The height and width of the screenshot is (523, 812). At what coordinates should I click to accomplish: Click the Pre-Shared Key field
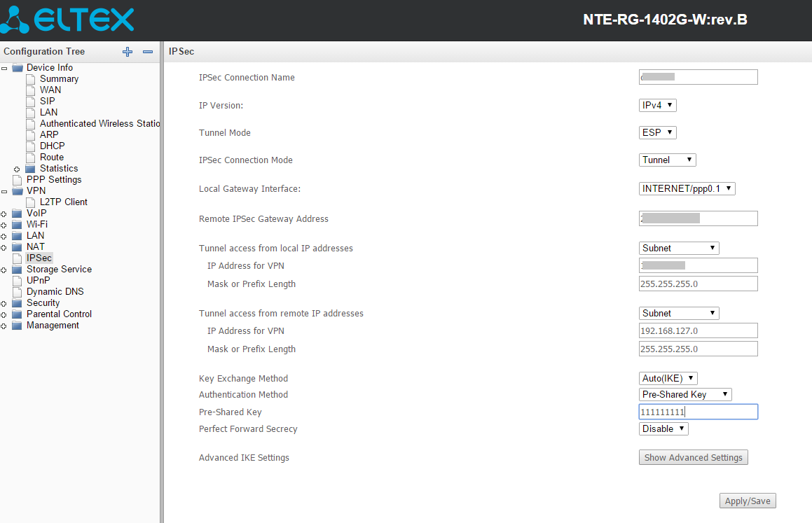698,412
